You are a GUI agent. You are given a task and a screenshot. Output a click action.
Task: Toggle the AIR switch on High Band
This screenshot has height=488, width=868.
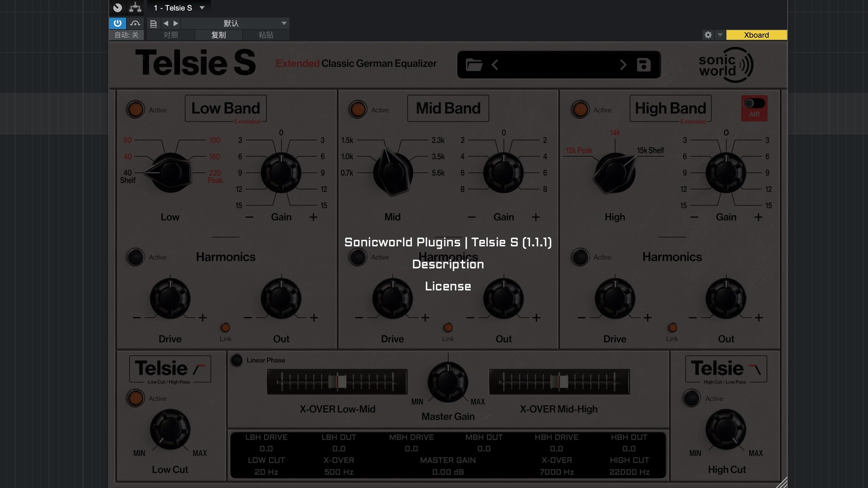[754, 103]
